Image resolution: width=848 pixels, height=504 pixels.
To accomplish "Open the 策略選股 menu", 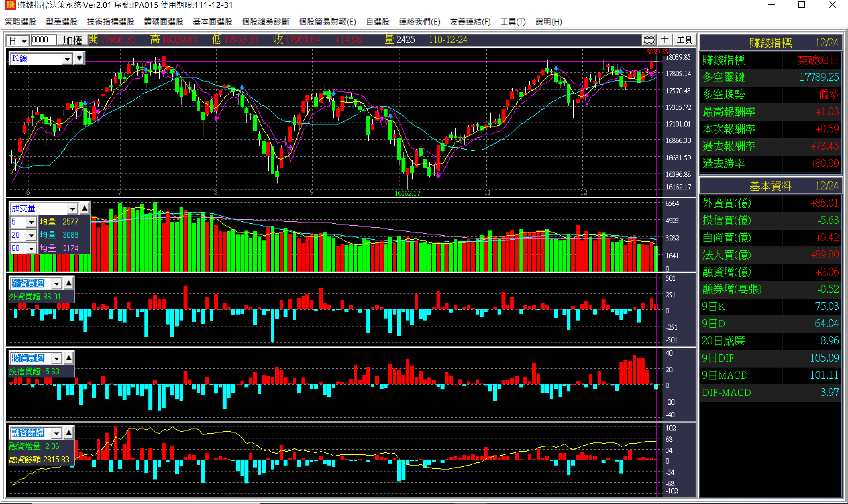I will 21,22.
